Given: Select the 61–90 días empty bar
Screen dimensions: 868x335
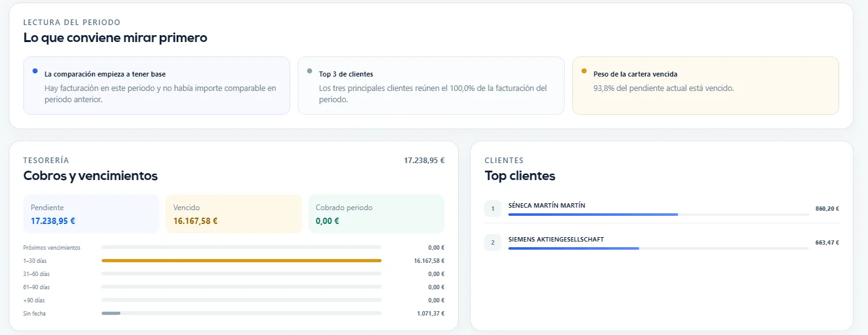Looking at the screenshot, I should tap(241, 287).
